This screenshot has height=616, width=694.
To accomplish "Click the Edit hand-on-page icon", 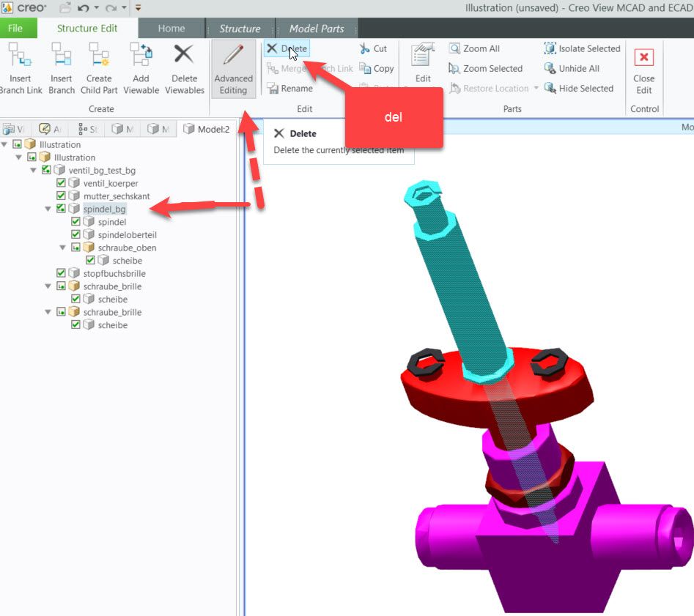I will click(x=422, y=55).
